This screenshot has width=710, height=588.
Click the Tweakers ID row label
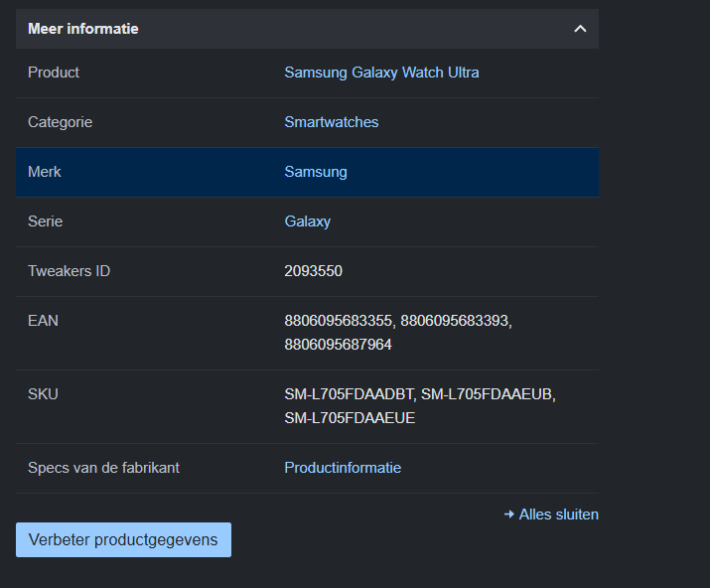click(70, 271)
